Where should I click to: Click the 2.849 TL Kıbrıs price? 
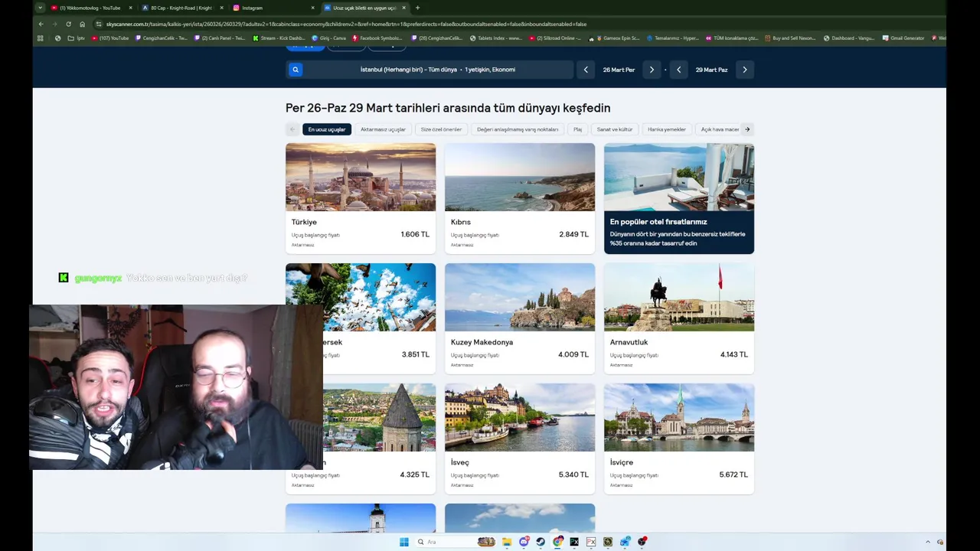[x=573, y=234]
